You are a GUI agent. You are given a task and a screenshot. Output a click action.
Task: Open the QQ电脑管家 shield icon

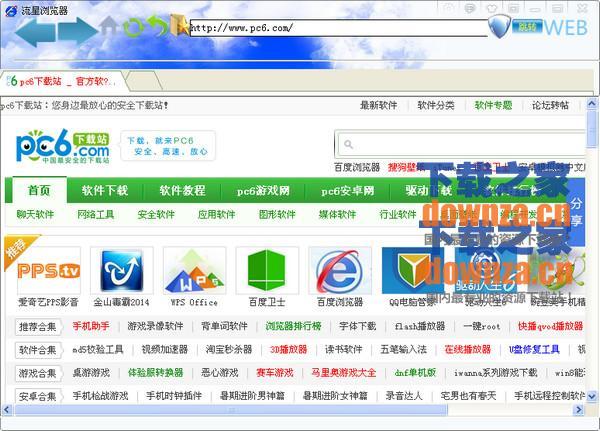(412, 271)
